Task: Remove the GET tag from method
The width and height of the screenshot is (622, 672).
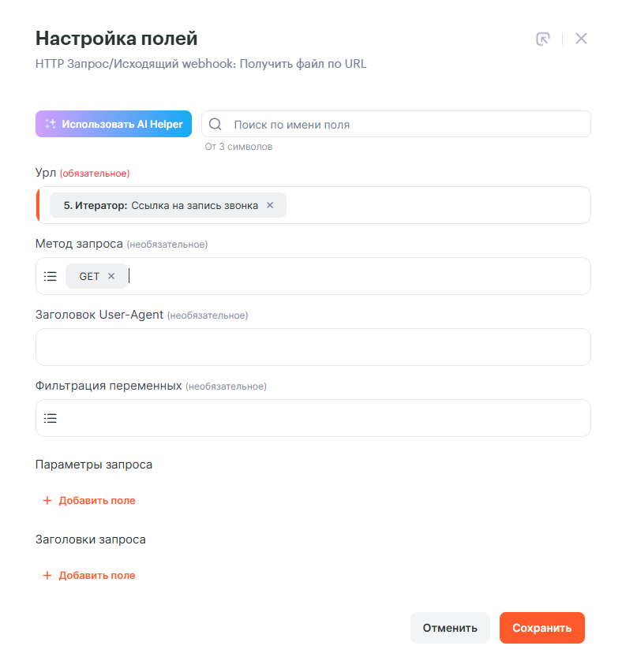Action: click(111, 276)
